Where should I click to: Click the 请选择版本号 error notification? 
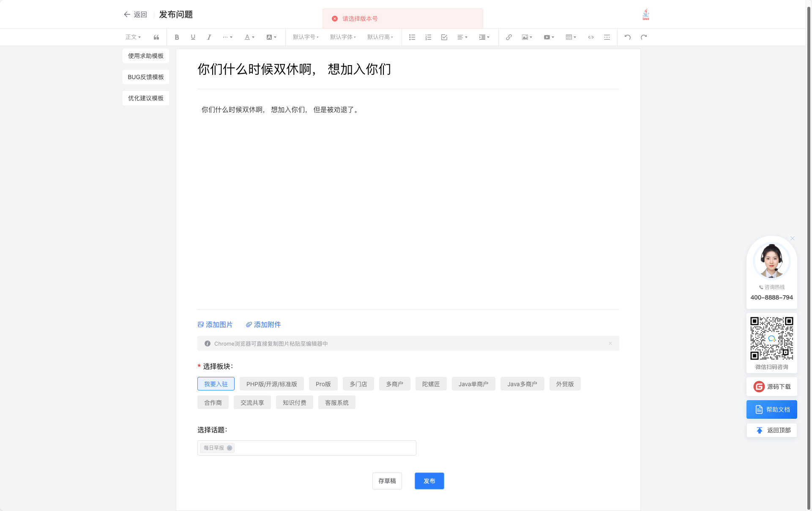pyautogui.click(x=403, y=19)
